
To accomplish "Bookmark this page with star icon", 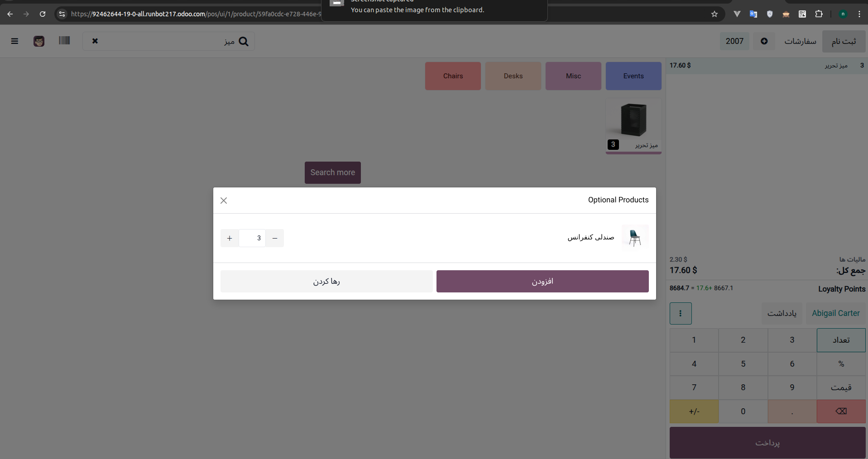I will (x=715, y=14).
